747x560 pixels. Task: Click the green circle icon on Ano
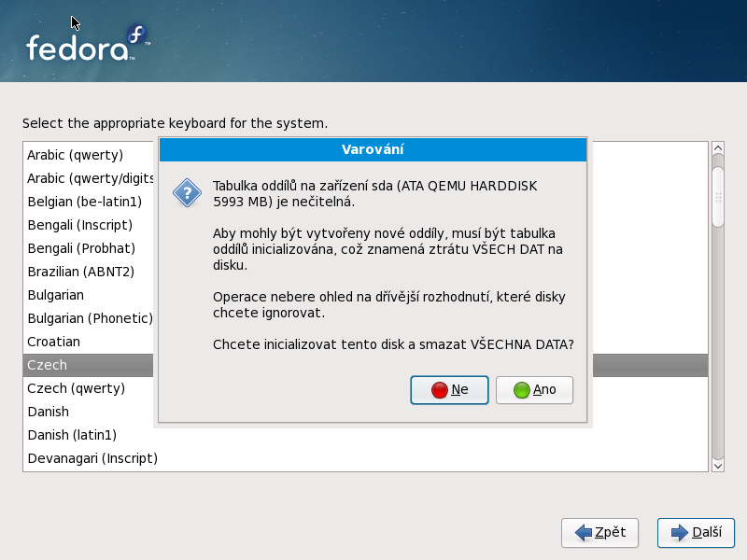pos(522,390)
